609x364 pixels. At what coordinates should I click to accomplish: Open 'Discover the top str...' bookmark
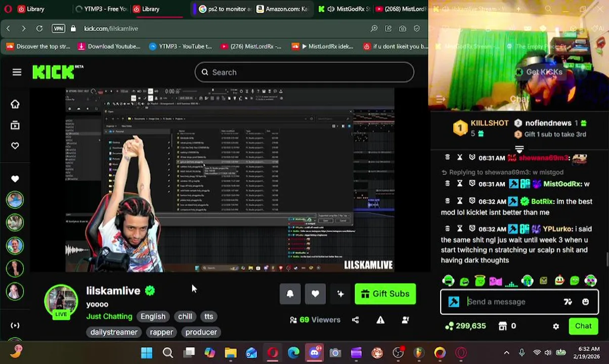[x=38, y=47]
